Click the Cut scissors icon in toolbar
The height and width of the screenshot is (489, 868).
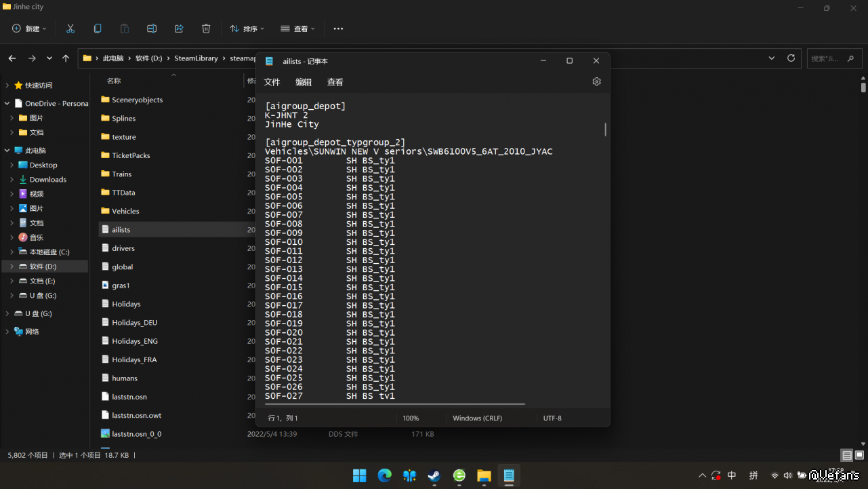(70, 28)
